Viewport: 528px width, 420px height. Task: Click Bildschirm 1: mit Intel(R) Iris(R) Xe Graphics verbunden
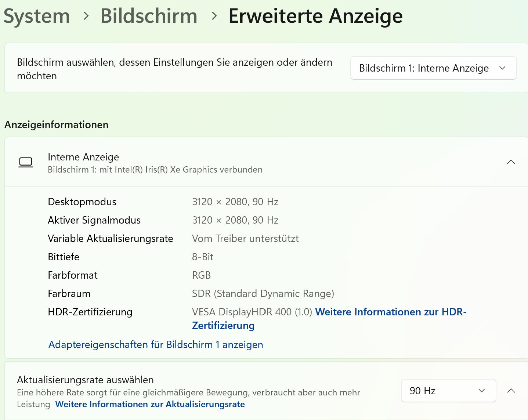coord(155,170)
